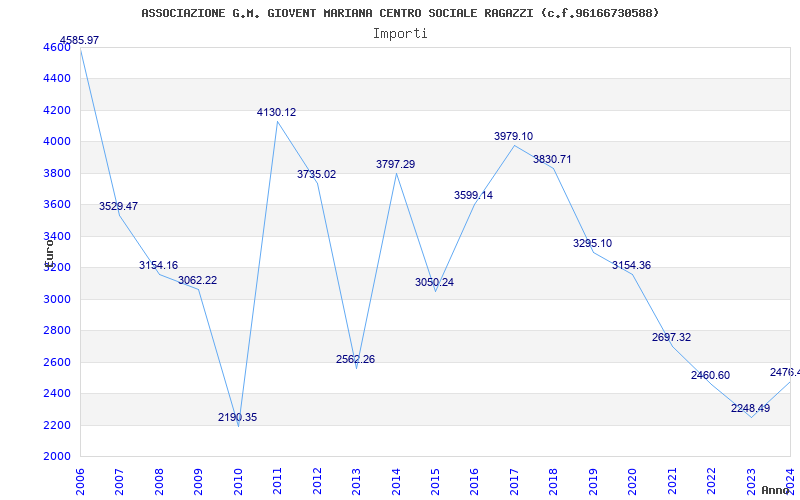The image size is (800, 500).
Task: Select the 2190.35 minimum value label
Action: pyautogui.click(x=237, y=417)
